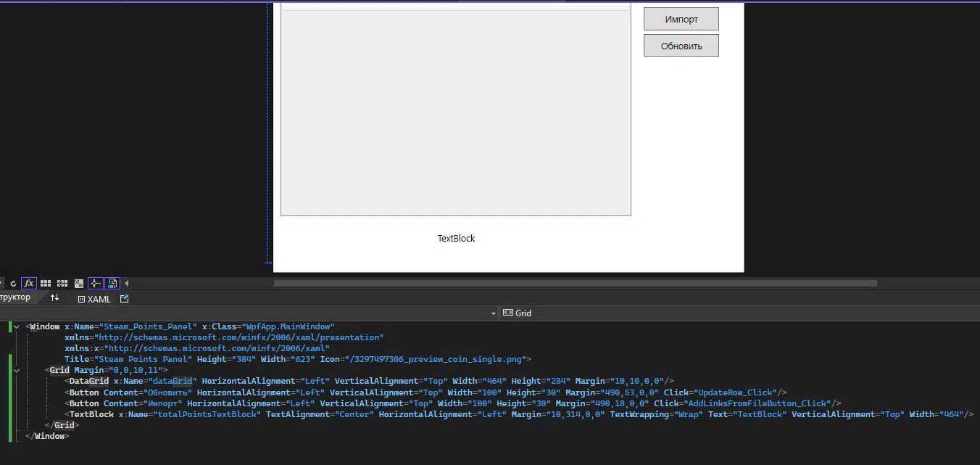Viewport: 980px width, 465px height.
Task: Enable snap to grid lines icon
Action: 62,284
